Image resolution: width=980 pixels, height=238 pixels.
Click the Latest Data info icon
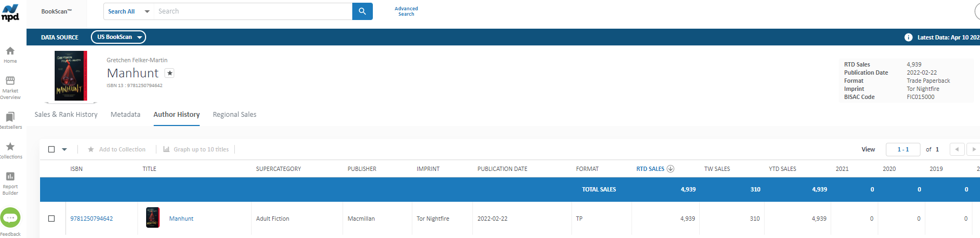click(x=909, y=37)
